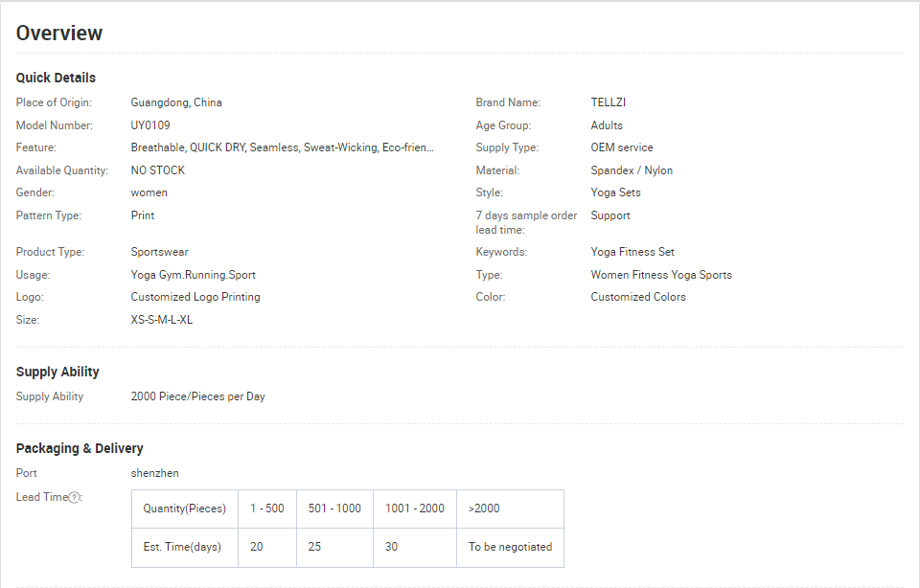Click the shenzhen port value
Image resolution: width=920 pixels, height=588 pixels.
point(154,473)
